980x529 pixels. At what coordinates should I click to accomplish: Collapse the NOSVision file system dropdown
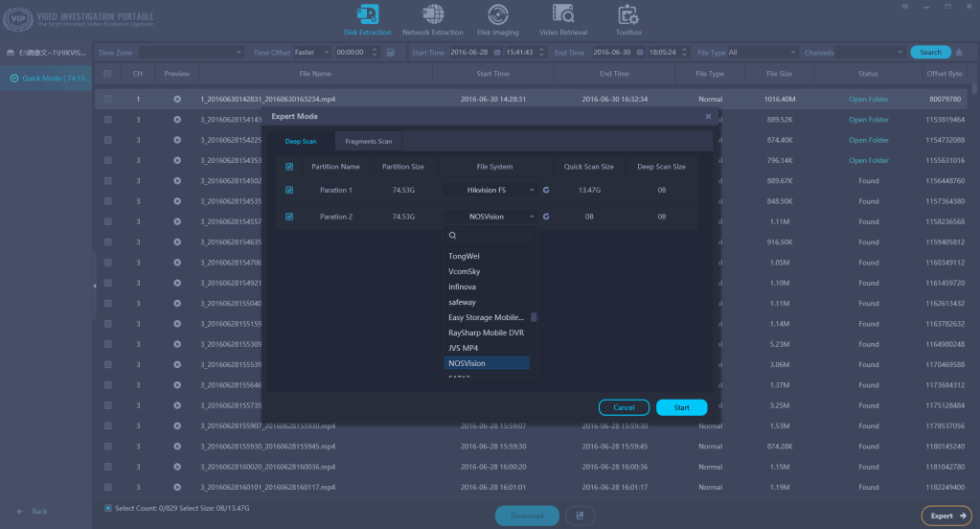click(x=531, y=217)
